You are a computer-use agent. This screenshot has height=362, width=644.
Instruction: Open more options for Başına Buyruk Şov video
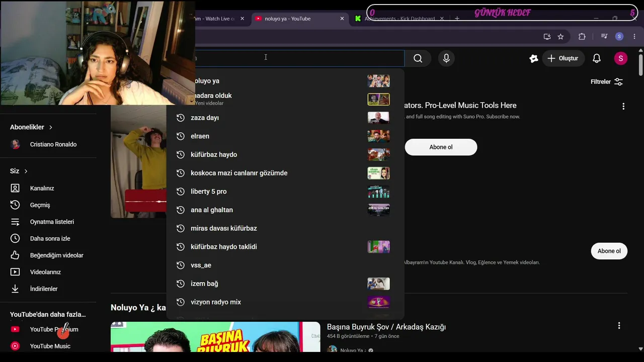(x=619, y=326)
